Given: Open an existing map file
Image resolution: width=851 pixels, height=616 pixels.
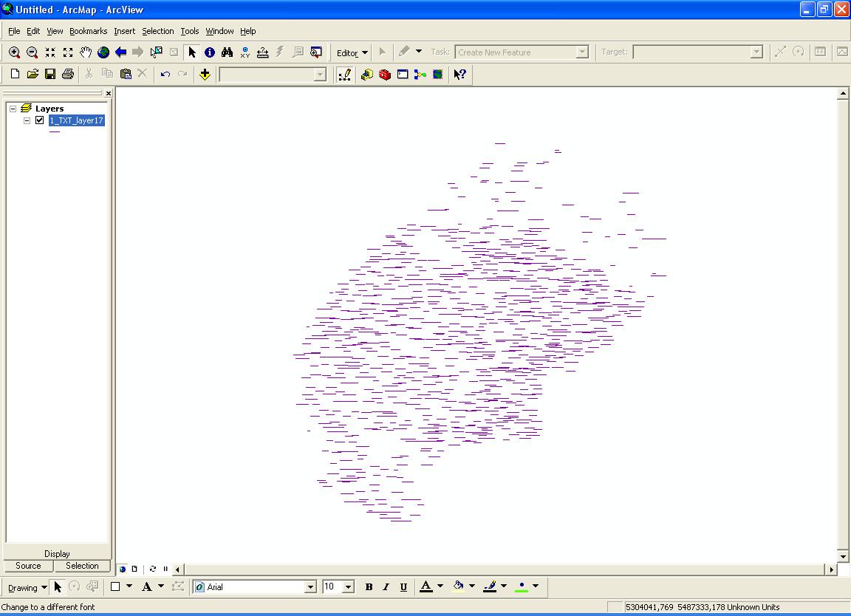Looking at the screenshot, I should point(33,74).
